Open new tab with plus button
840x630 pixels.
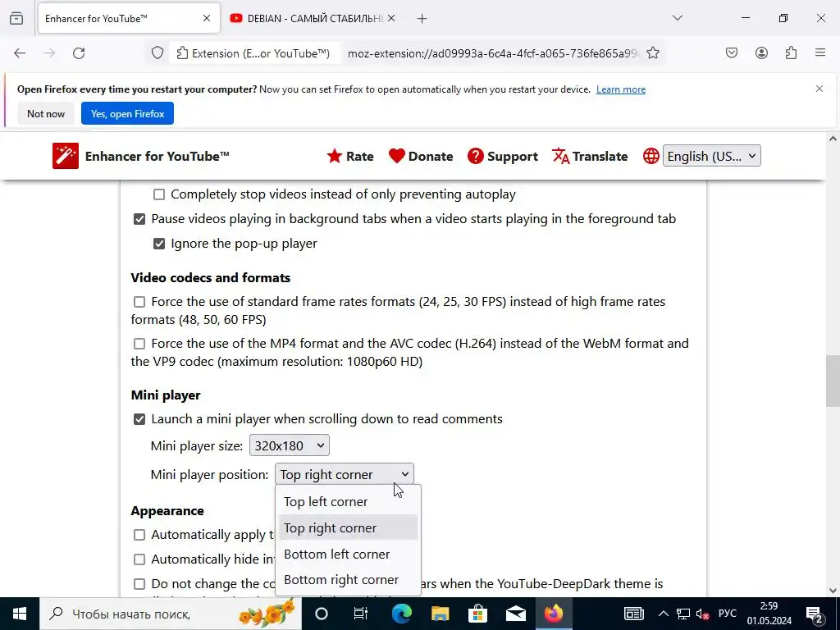(x=422, y=19)
